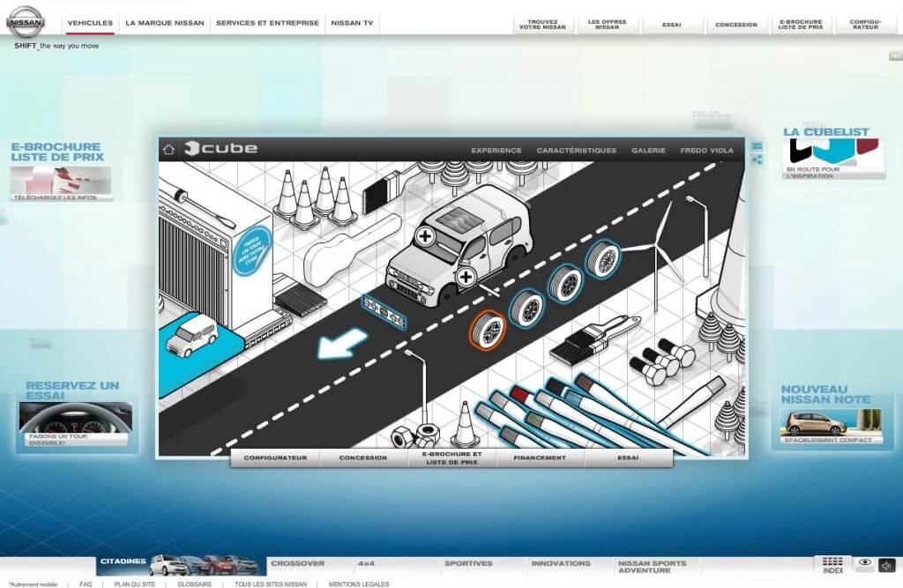Click top CONFIGURATEUR tab
The image size is (903, 588).
865,24
